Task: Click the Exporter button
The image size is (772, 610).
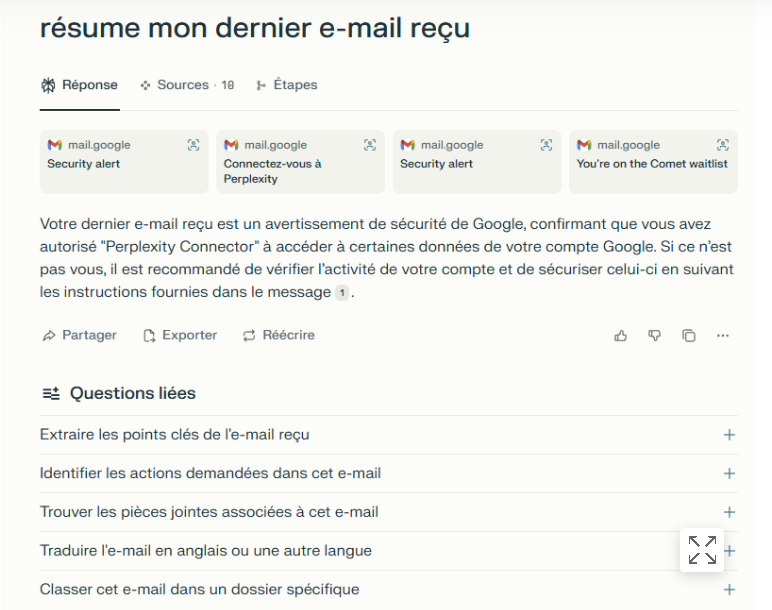Action: [180, 335]
